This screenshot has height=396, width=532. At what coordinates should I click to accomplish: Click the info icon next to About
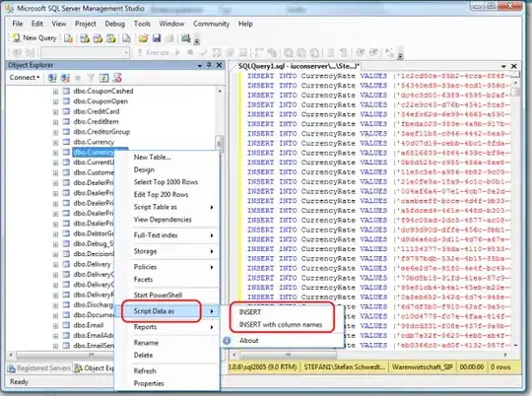pyautogui.click(x=227, y=341)
